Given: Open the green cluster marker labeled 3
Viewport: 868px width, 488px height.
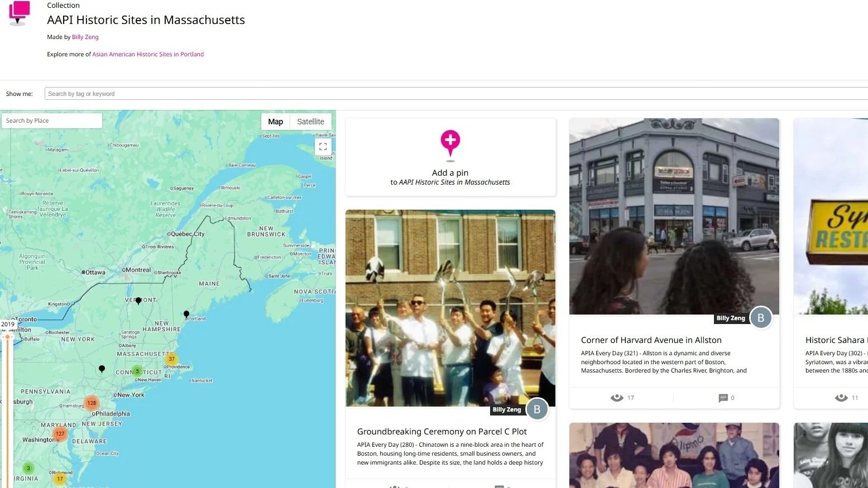Looking at the screenshot, I should 28,468.
